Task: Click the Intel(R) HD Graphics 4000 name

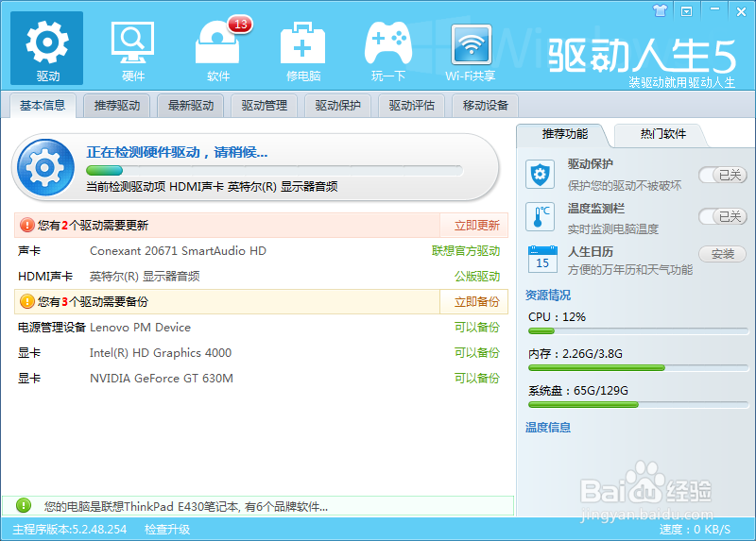Action: [x=161, y=353]
